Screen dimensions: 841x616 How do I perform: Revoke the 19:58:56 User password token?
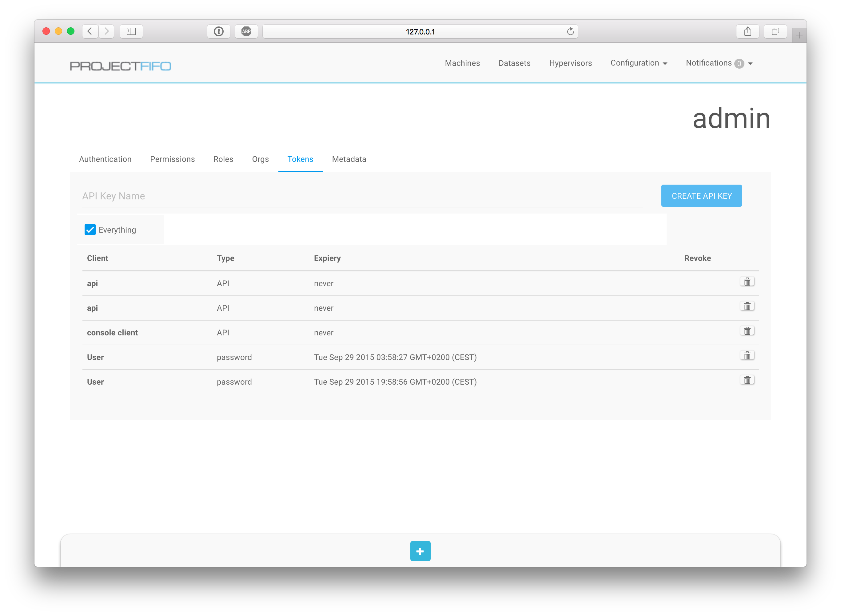click(747, 380)
